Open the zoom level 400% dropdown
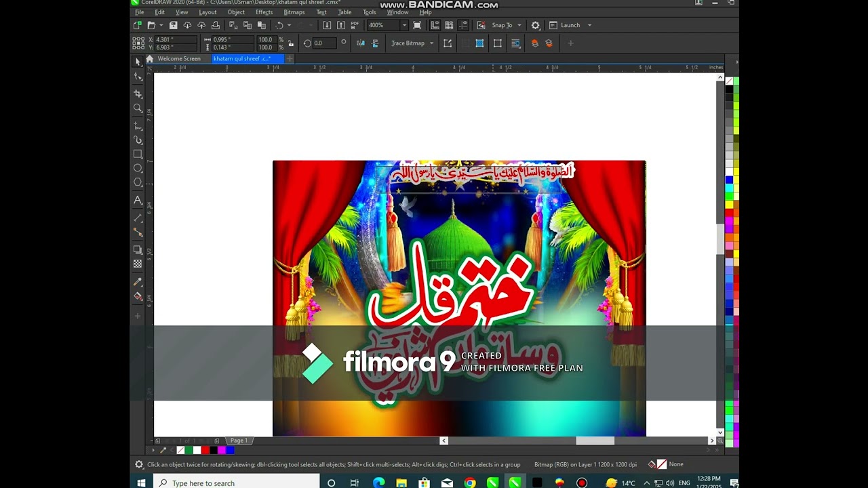 404,25
